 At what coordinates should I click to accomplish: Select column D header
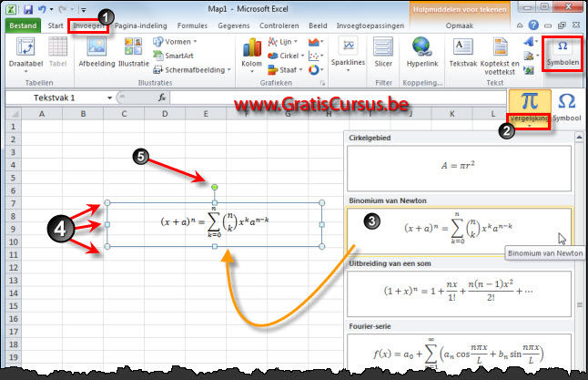(x=165, y=113)
